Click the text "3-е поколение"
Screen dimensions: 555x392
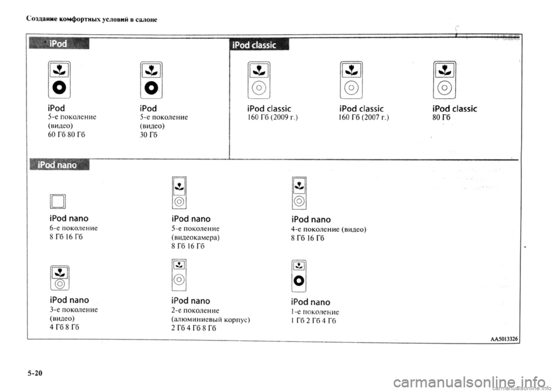(73, 309)
